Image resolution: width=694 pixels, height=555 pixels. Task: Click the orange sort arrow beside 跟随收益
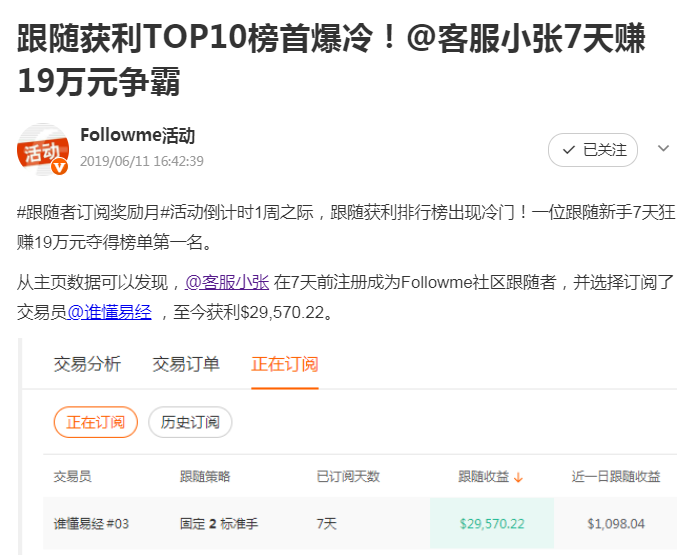519,477
